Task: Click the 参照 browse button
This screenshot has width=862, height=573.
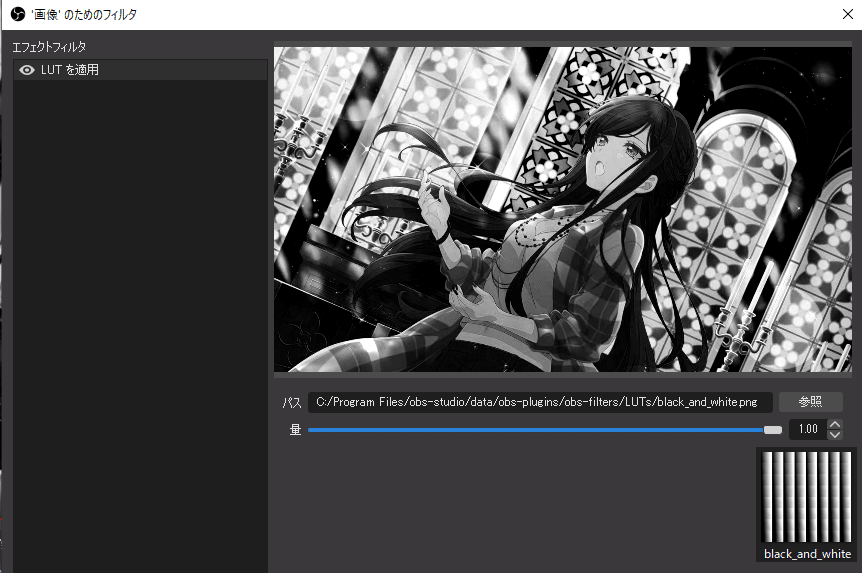Action: tap(810, 402)
